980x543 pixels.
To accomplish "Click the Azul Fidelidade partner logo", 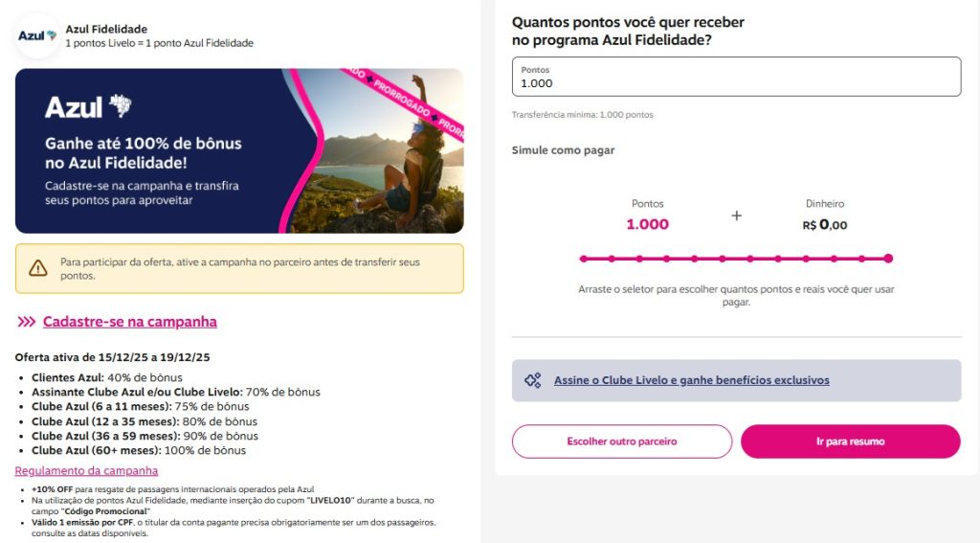I will (x=37, y=36).
